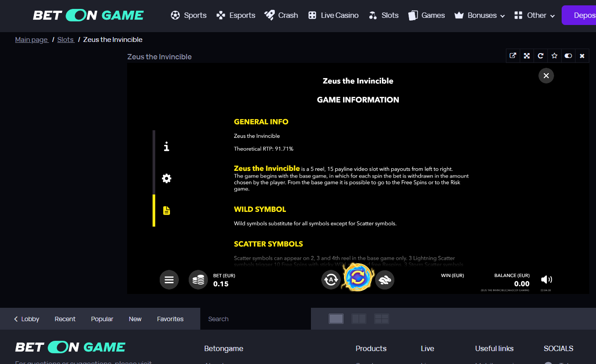
Task: Select two-game split layout
Action: 359,318
